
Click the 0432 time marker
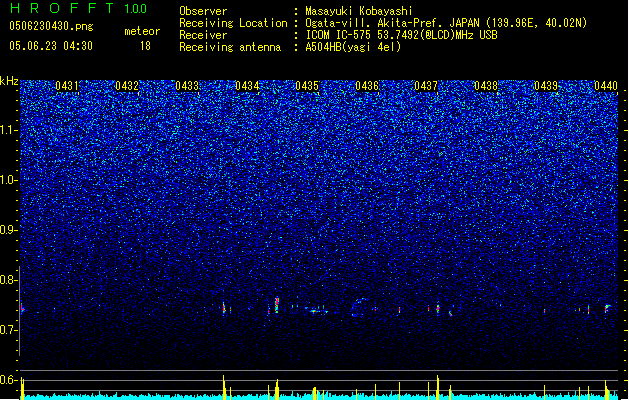click(127, 86)
